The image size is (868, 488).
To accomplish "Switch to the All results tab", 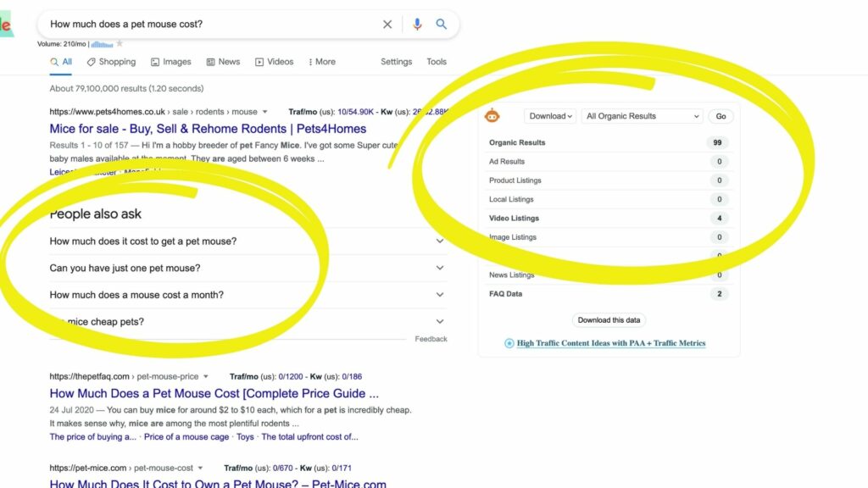I will click(x=61, y=62).
